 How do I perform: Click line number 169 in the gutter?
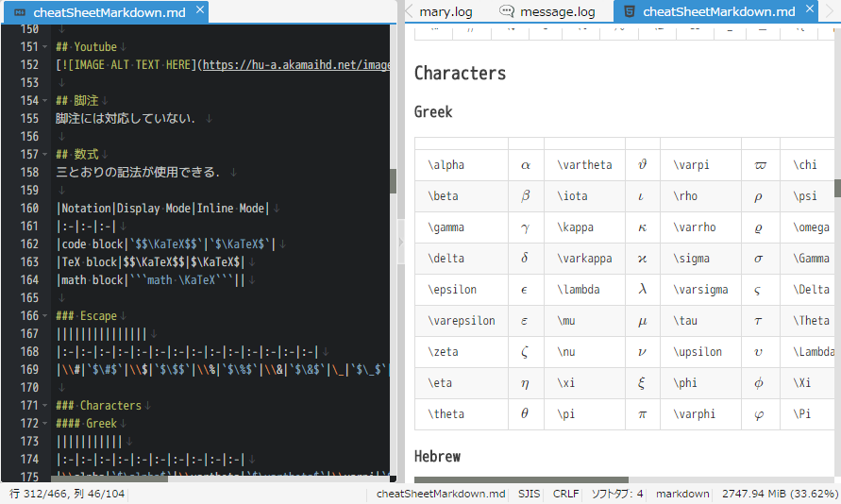tap(29, 369)
